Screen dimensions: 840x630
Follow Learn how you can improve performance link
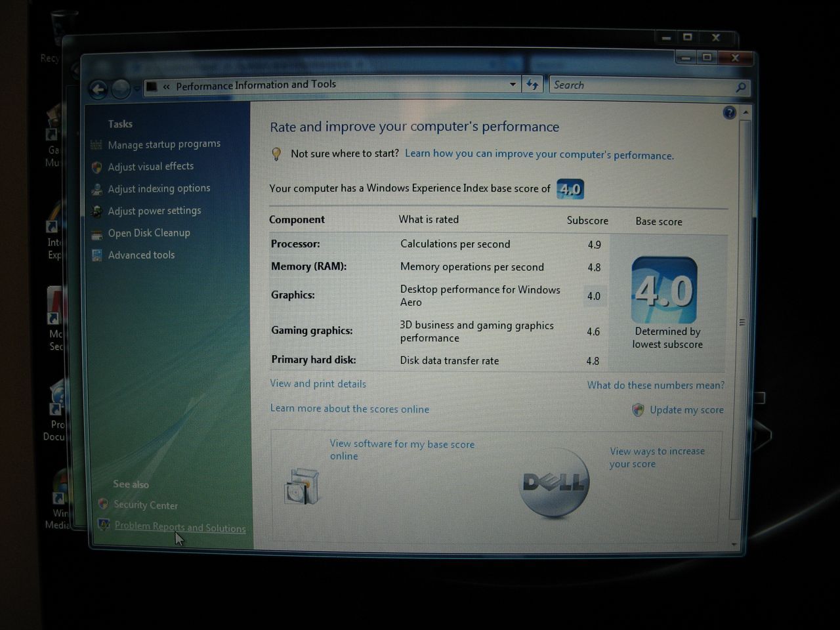539,154
